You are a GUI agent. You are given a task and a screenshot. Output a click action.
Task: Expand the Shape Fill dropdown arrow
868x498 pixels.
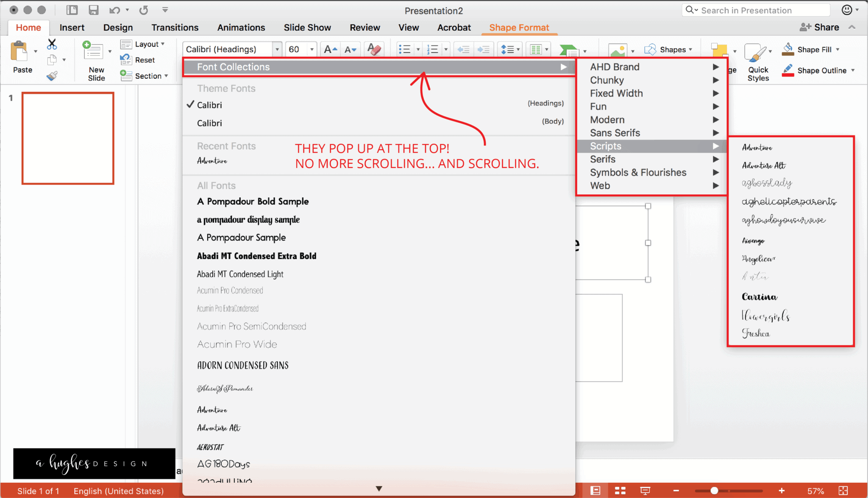click(838, 50)
